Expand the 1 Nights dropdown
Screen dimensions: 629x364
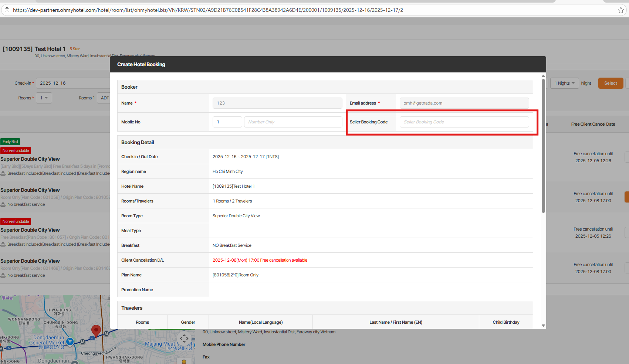564,83
